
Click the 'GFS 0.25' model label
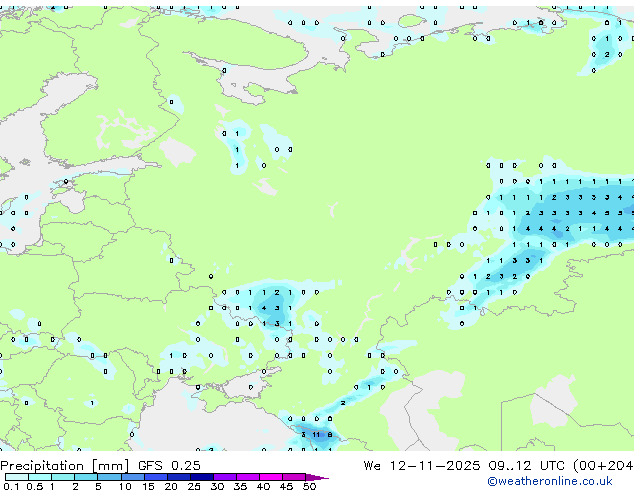pyautogui.click(x=169, y=465)
